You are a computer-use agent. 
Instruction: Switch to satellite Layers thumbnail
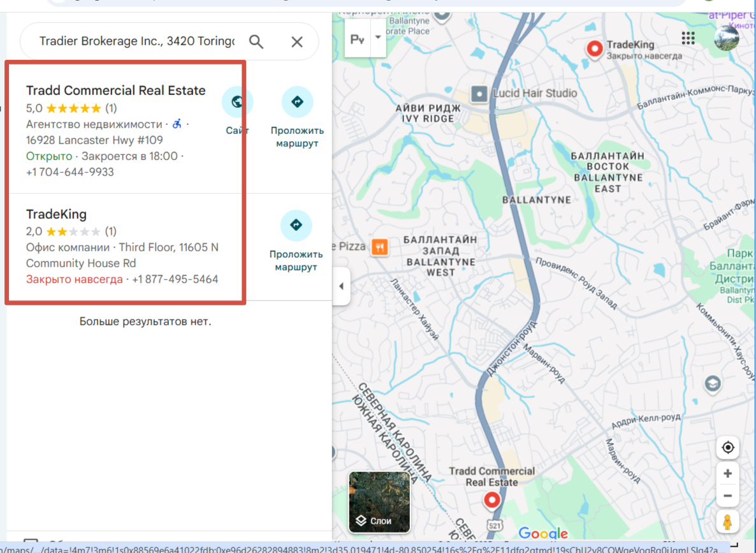(379, 501)
